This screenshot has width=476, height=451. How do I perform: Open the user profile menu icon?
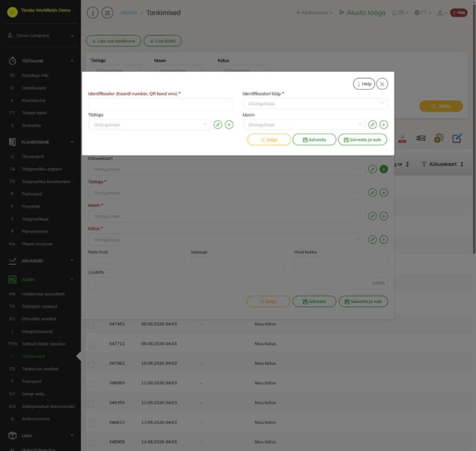click(x=442, y=13)
